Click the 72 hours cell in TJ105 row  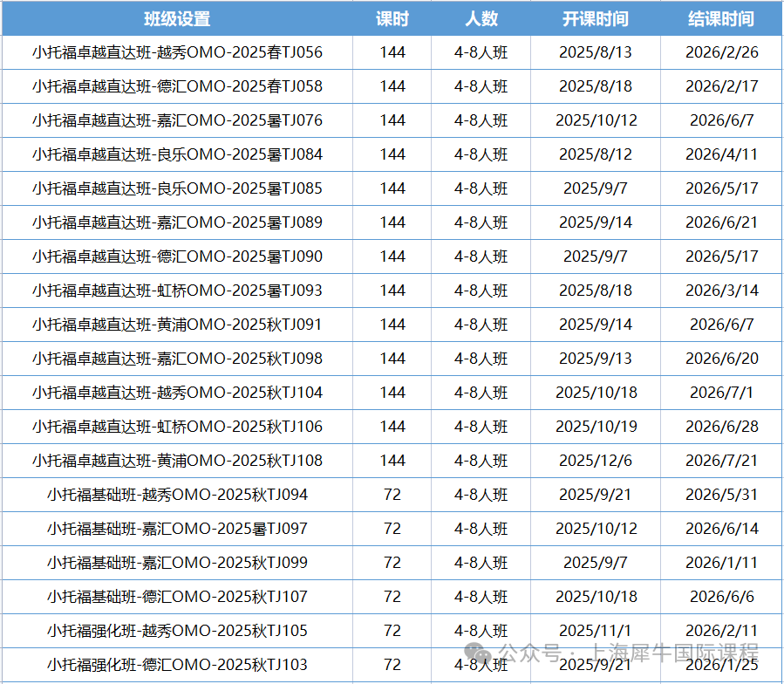pos(392,631)
